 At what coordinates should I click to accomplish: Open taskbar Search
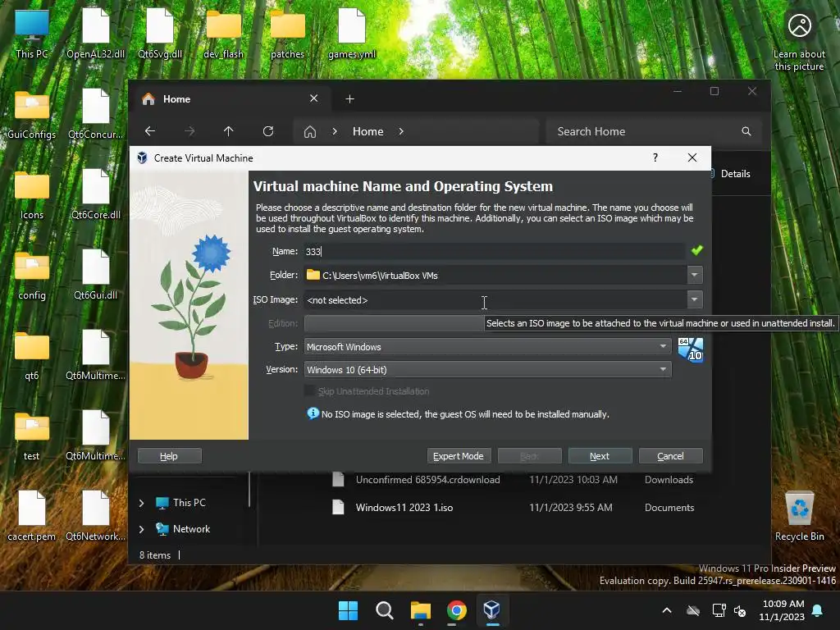click(x=384, y=610)
